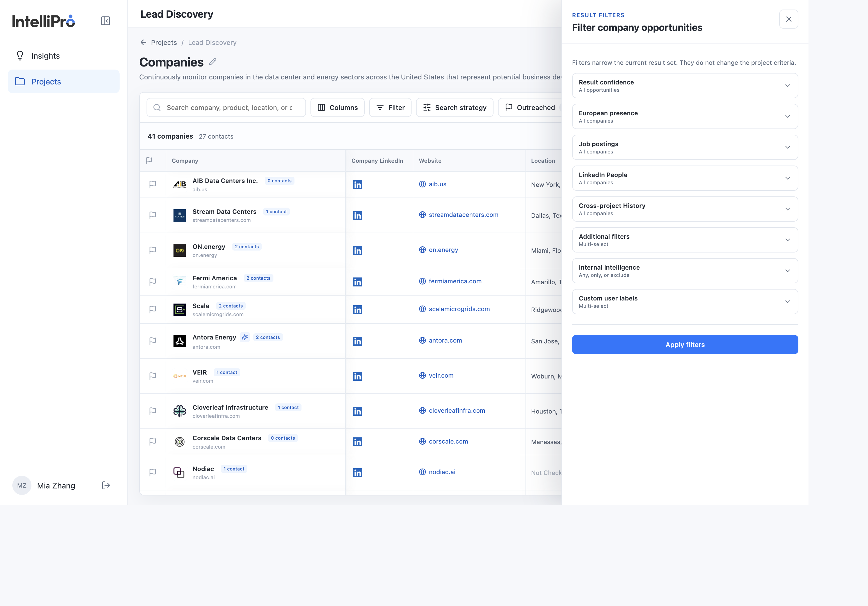Expand the Job postings filter
The height and width of the screenshot is (606, 868).
point(685,147)
